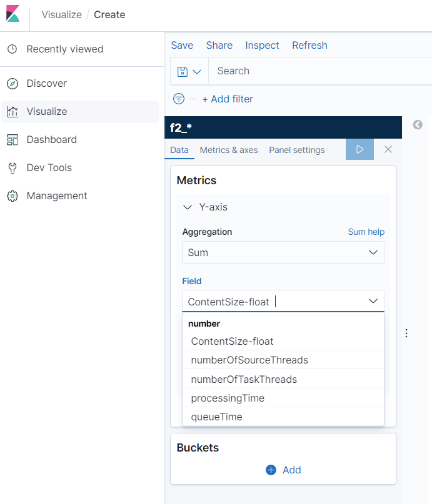This screenshot has height=504, width=432.
Task: Discard changes with the X button
Action: click(x=388, y=149)
